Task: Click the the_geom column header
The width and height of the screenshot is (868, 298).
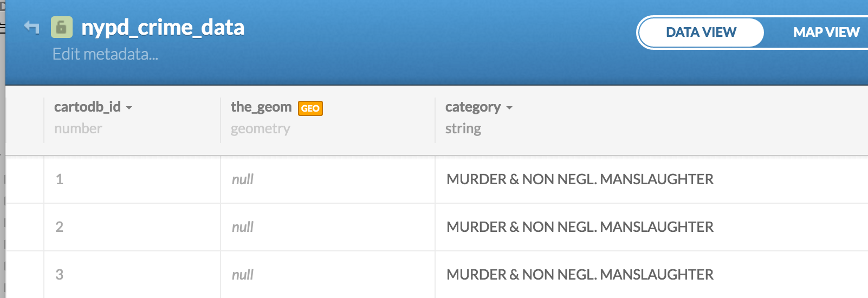Action: coord(261,107)
